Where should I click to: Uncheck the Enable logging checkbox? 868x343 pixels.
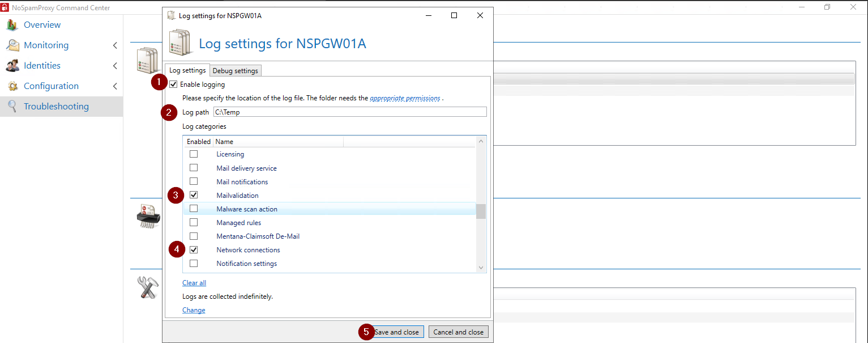[x=173, y=84]
